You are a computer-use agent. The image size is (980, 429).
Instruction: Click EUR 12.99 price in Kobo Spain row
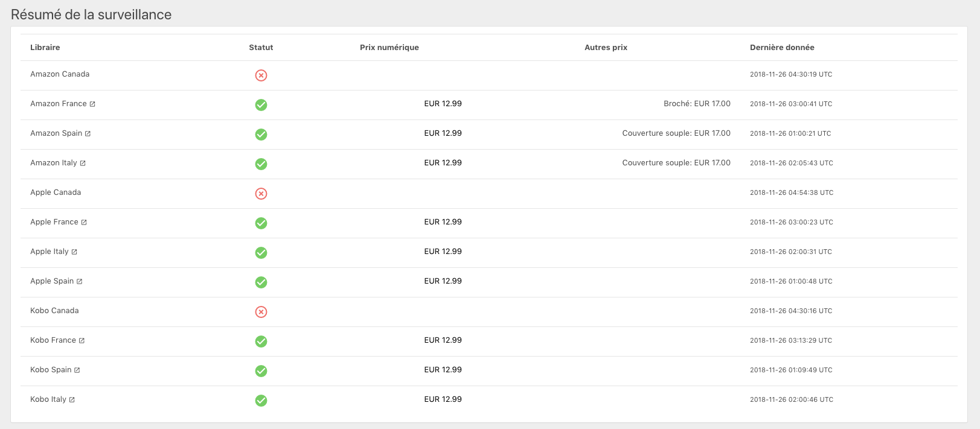443,370
